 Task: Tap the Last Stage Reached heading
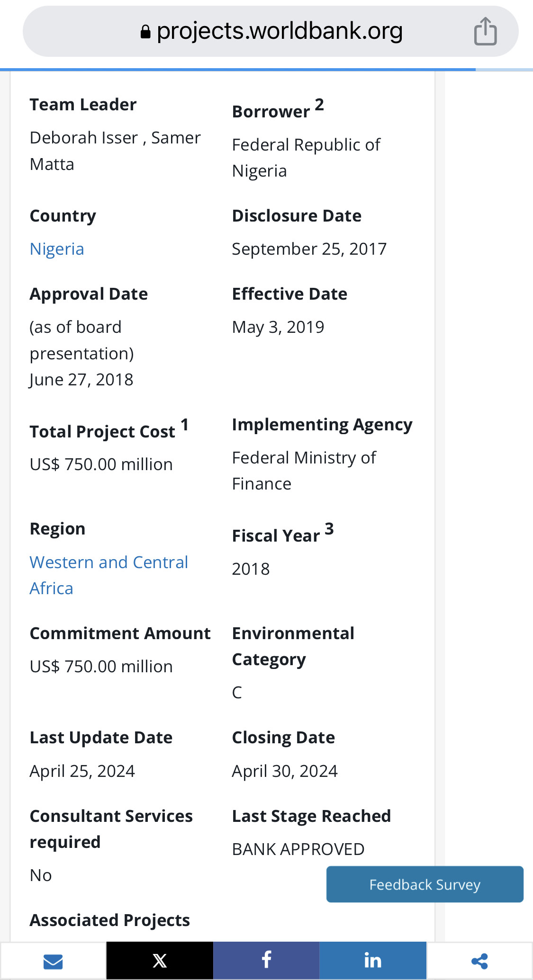coord(311,816)
